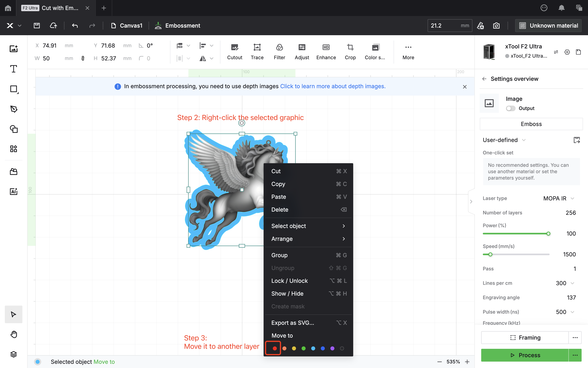Undo the last action
This screenshot has height=368, width=588.
point(75,26)
